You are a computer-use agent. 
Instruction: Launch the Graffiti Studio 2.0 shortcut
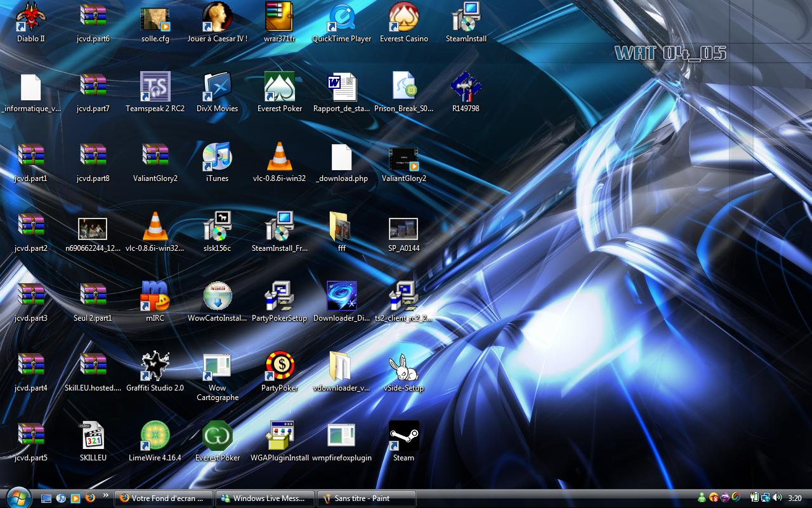coord(155,366)
